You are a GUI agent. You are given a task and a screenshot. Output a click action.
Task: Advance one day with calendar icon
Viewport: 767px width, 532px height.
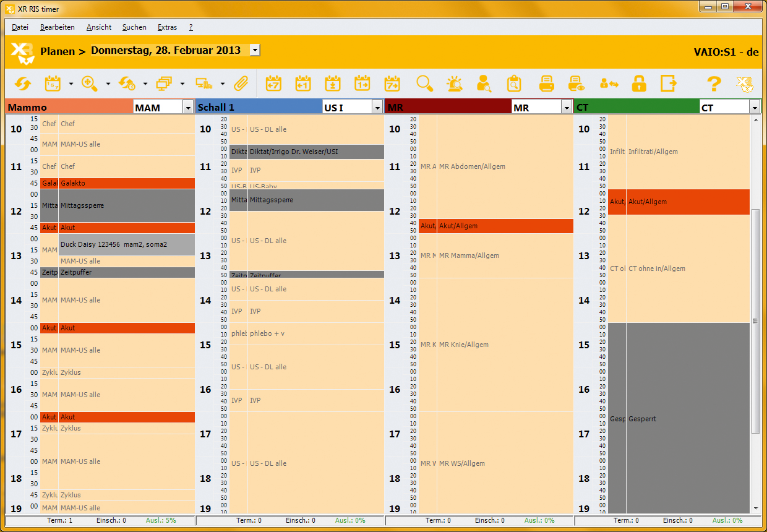point(362,84)
